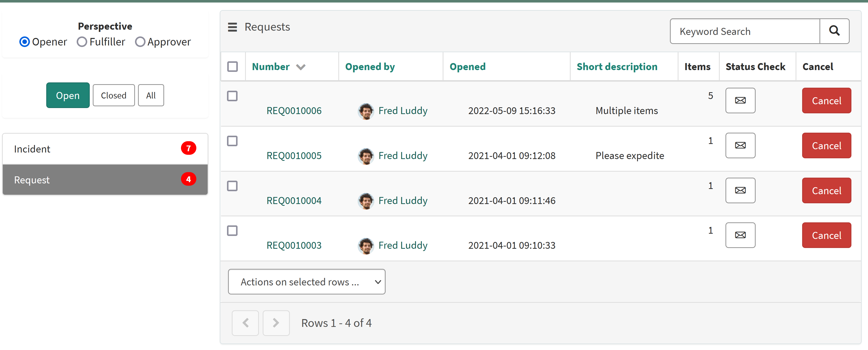868x350 pixels.
Task: Open the Actions on selected rows dropdown
Action: [306, 282]
